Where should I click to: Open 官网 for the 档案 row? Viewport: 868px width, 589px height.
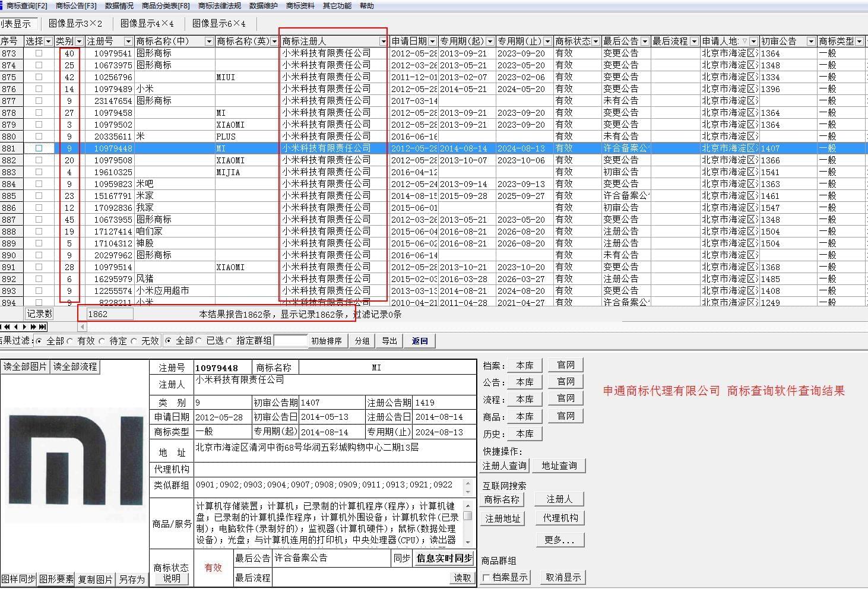click(x=566, y=365)
